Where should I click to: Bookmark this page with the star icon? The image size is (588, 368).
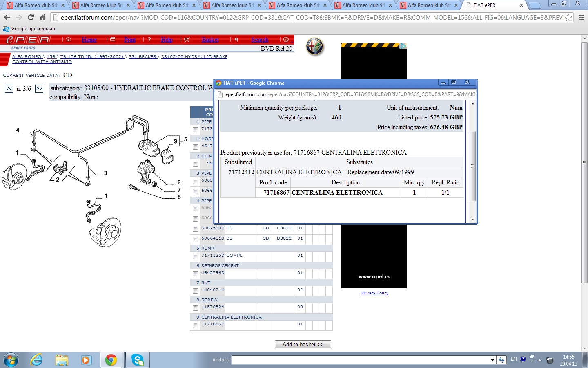pyautogui.click(x=568, y=18)
